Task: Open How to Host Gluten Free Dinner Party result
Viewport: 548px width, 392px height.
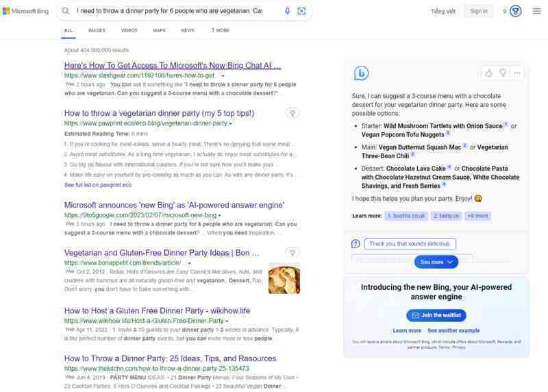Action: point(157,310)
